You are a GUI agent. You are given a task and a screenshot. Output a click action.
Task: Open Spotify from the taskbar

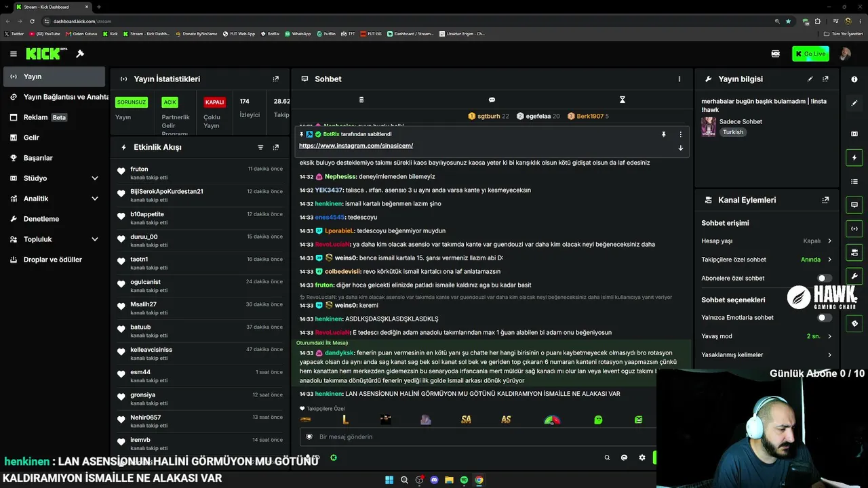(464, 480)
